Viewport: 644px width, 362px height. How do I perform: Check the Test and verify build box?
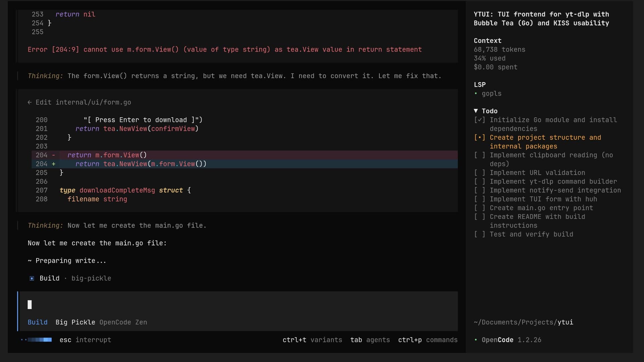479,235
